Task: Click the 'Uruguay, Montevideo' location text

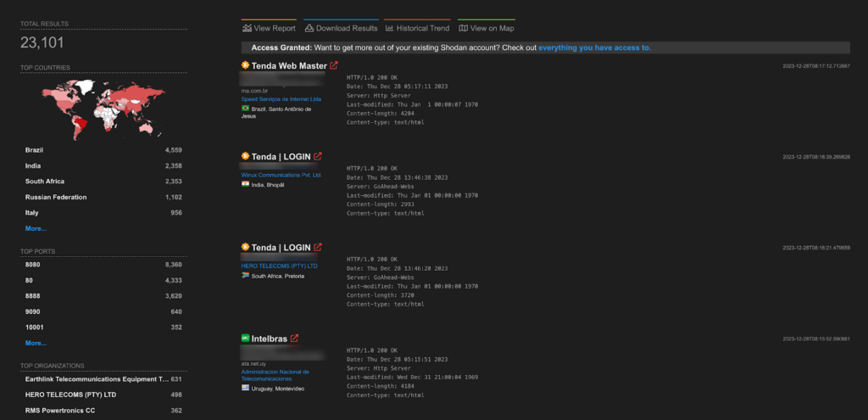Action: click(278, 389)
